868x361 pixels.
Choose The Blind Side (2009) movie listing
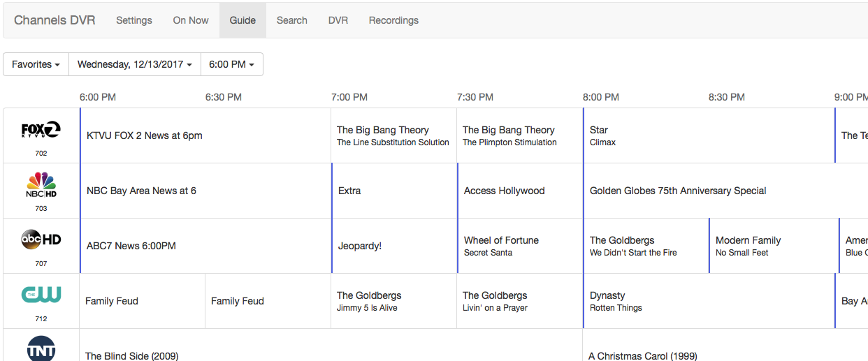[x=132, y=355]
